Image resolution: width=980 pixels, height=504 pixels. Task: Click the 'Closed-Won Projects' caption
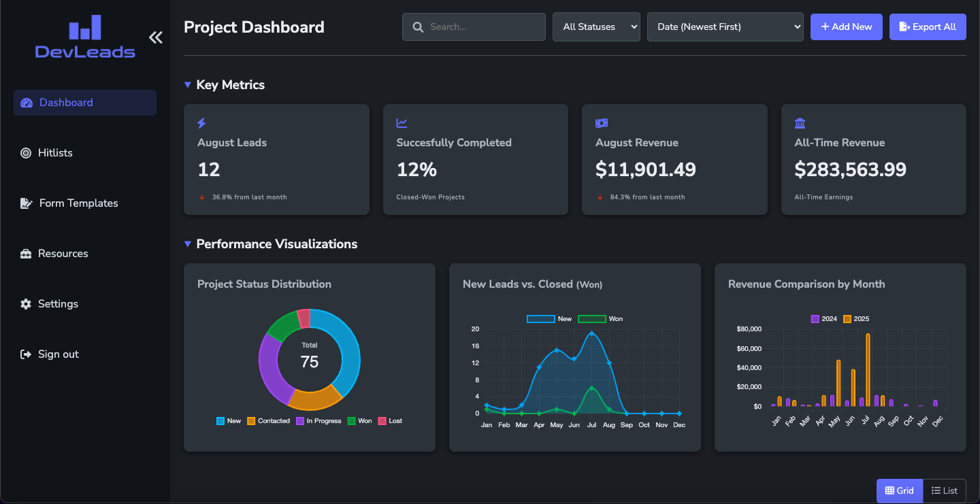pos(431,197)
